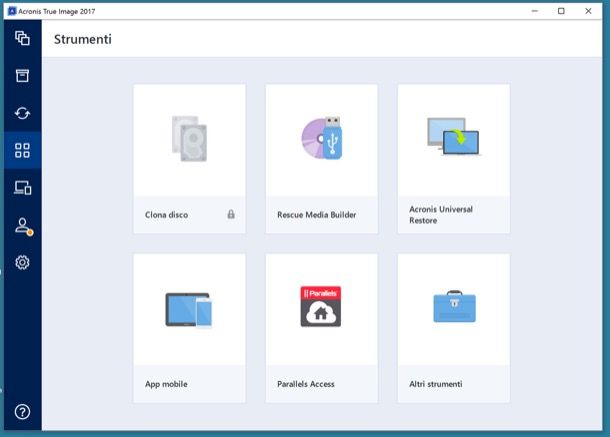610x437 pixels.
Task: Open Settings gear in sidebar
Action: (x=22, y=263)
